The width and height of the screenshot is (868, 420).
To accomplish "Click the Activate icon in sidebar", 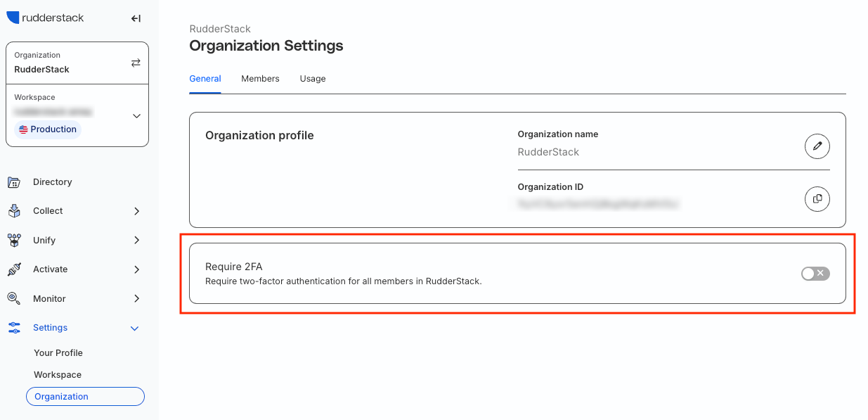I will coord(13,269).
